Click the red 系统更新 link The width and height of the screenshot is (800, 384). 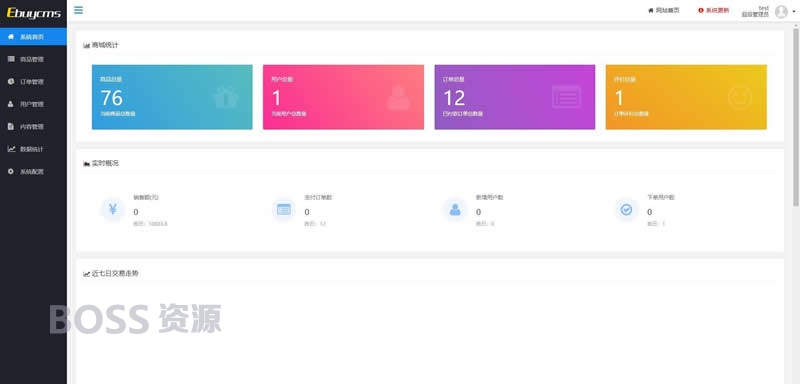click(714, 10)
